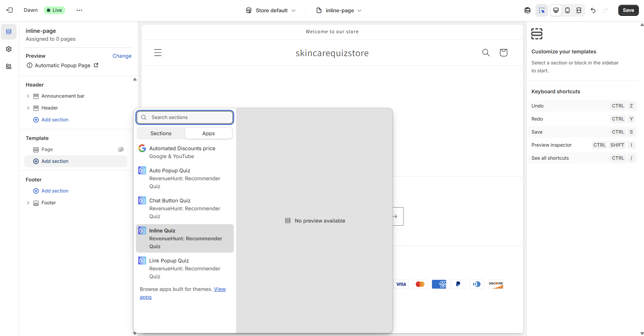Toggle desktop preview mode

(x=556, y=10)
